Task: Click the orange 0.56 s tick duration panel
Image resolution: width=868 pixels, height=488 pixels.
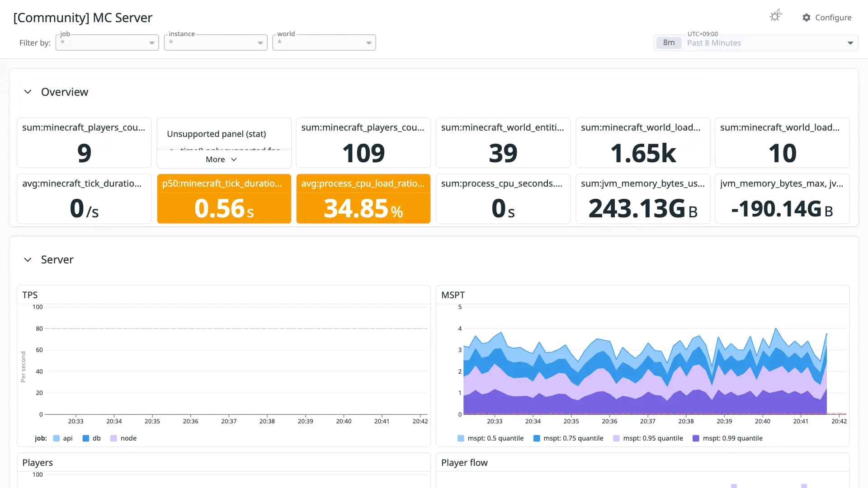Action: pos(224,199)
